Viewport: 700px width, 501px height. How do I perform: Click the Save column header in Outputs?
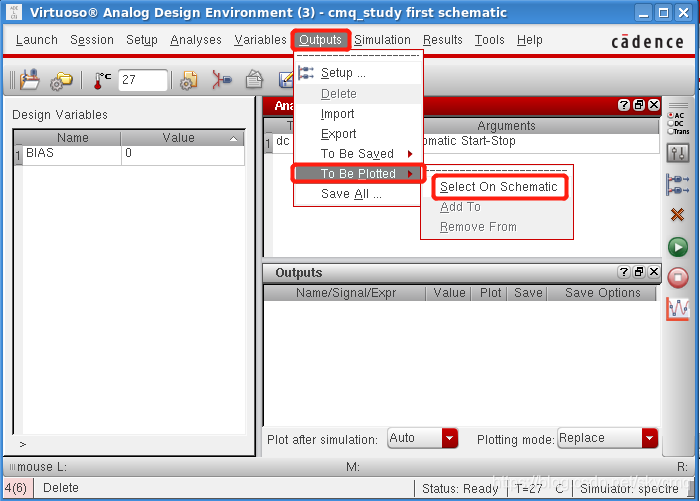[x=528, y=293]
